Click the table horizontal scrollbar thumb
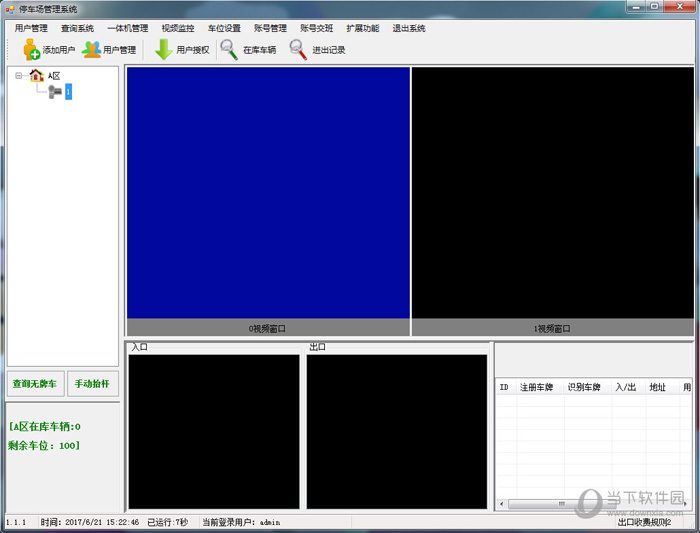Viewport: 700px width, 533px height. pyautogui.click(x=562, y=504)
